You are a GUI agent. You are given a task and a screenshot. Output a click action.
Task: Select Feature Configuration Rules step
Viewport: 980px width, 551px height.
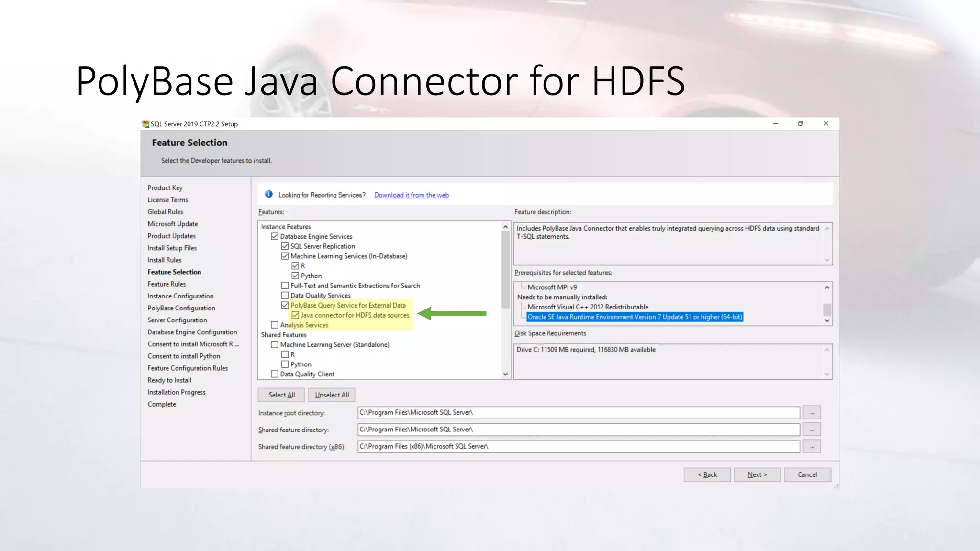coord(188,368)
